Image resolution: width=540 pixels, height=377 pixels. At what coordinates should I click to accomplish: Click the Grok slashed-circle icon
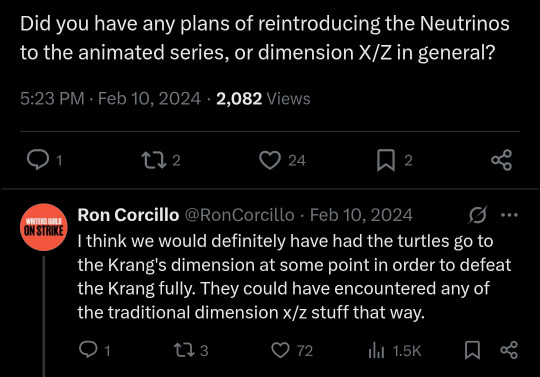[x=478, y=215]
